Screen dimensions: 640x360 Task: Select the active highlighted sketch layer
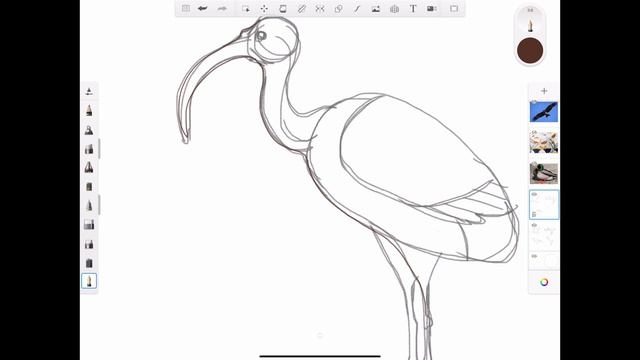coord(544,205)
